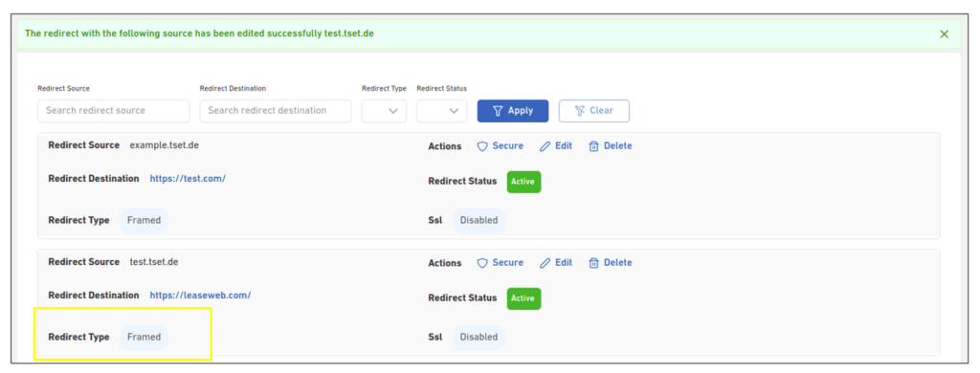Apply the redirect filters

tap(513, 111)
